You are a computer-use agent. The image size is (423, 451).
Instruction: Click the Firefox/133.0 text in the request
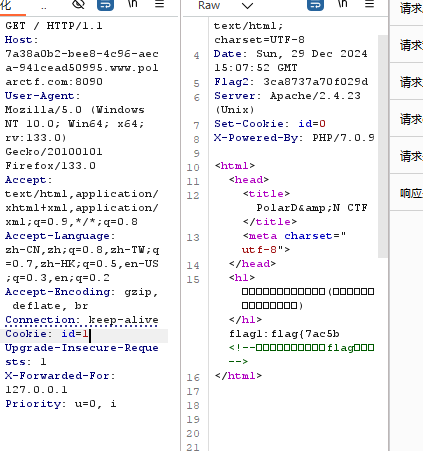click(x=50, y=166)
